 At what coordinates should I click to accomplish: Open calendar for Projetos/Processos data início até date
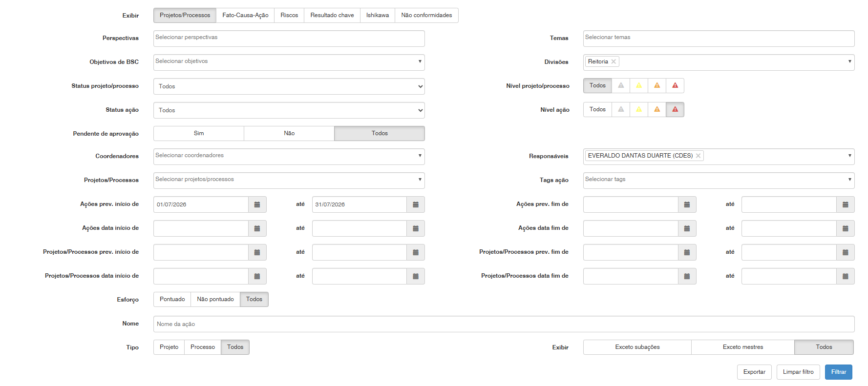(x=416, y=276)
